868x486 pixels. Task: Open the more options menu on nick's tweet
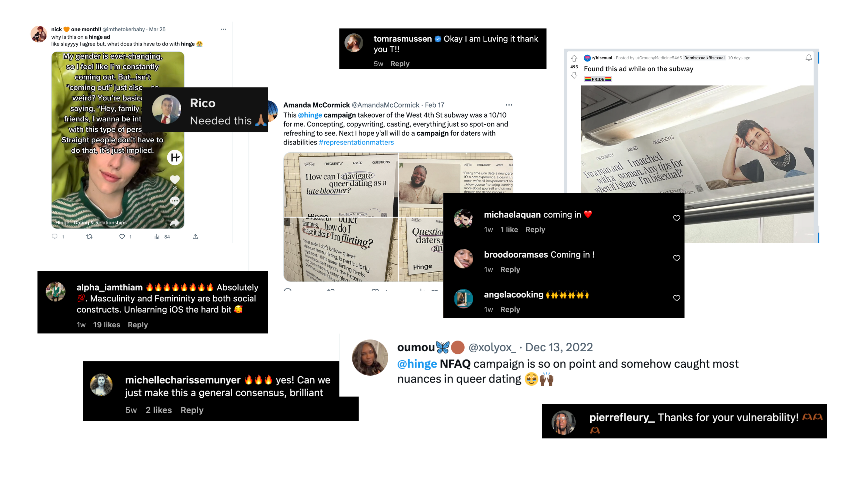point(223,29)
